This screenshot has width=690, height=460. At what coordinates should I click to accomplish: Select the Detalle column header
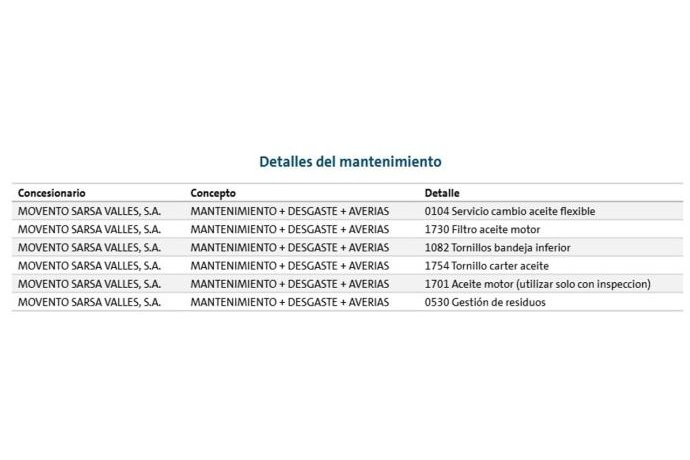coord(442,193)
